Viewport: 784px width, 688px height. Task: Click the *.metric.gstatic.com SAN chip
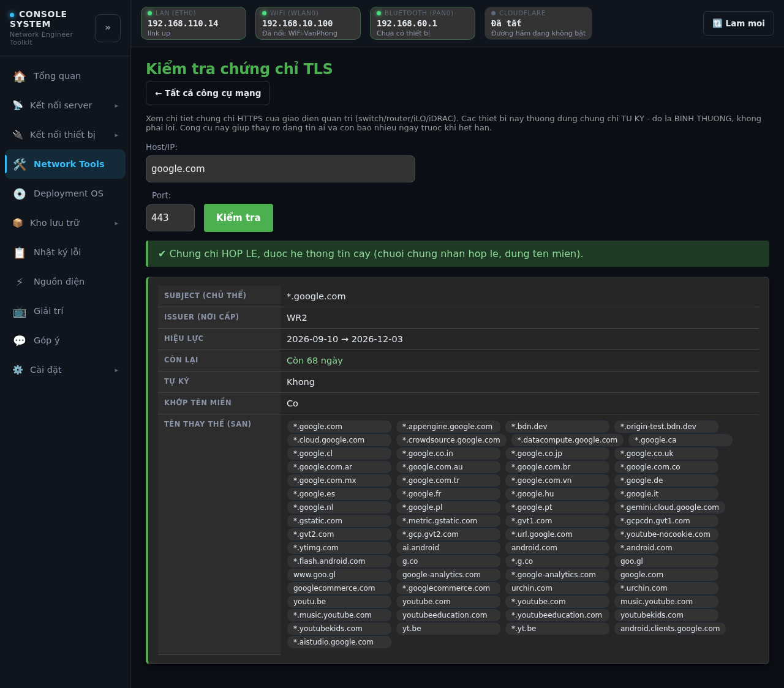coord(448,521)
